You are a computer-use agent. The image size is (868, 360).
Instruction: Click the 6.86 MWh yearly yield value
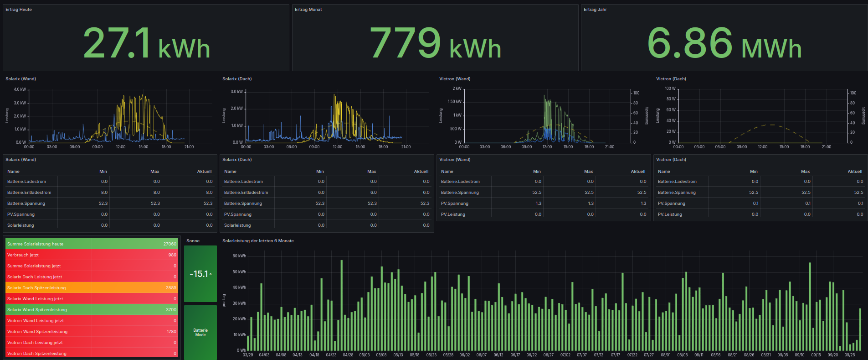click(x=724, y=43)
